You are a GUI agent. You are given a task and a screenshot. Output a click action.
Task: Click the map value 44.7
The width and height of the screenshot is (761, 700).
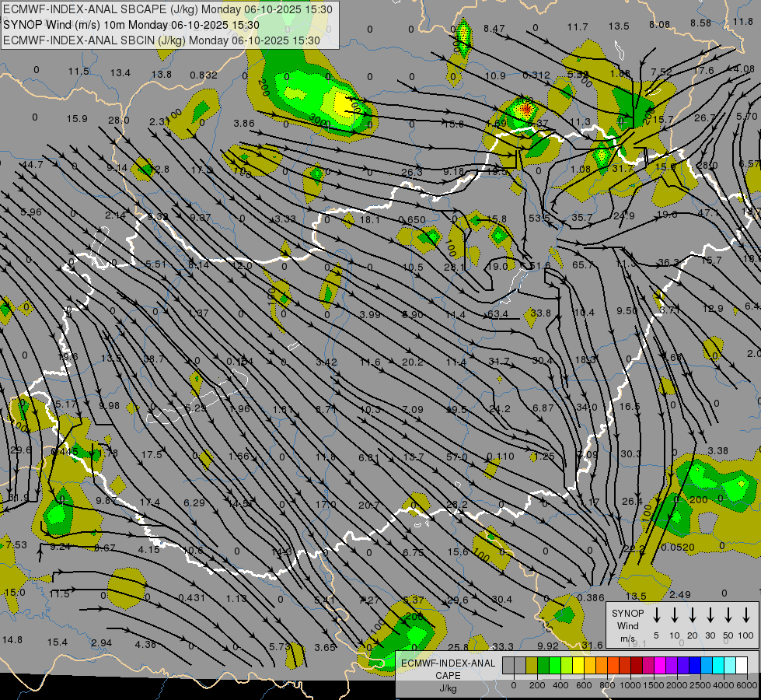33,165
